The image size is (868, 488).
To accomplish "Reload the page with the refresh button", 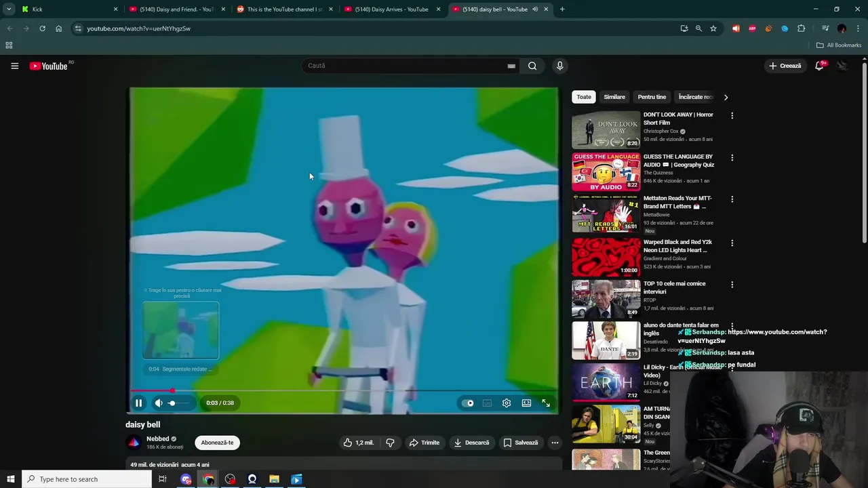I will point(42,28).
